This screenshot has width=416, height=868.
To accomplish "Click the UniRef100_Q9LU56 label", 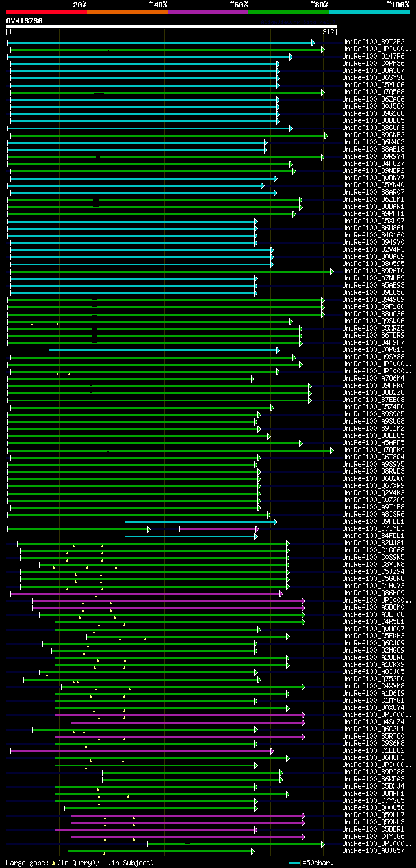I will [x=374, y=293].
